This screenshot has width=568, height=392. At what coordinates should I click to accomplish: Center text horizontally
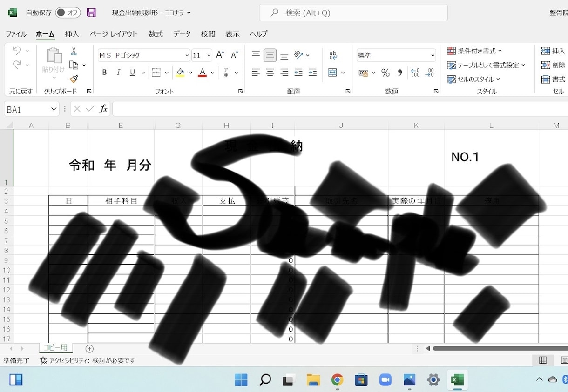(270, 73)
